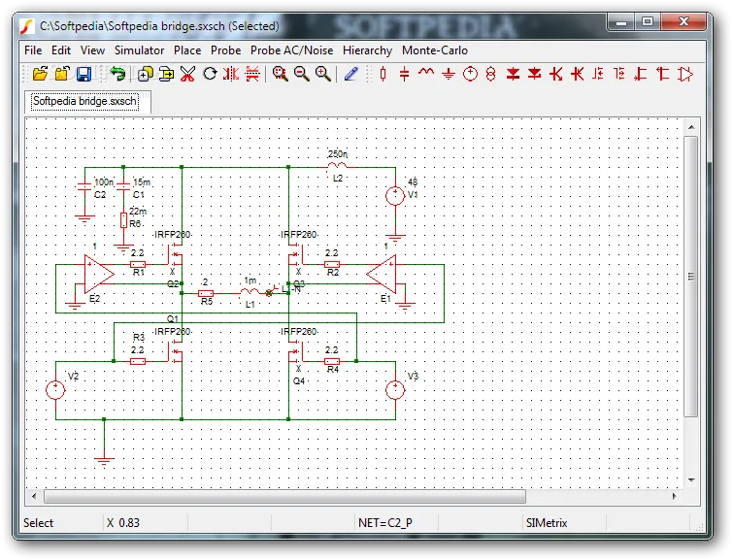
Task: Select the voltage source toolbar icon
Action: coord(470,74)
